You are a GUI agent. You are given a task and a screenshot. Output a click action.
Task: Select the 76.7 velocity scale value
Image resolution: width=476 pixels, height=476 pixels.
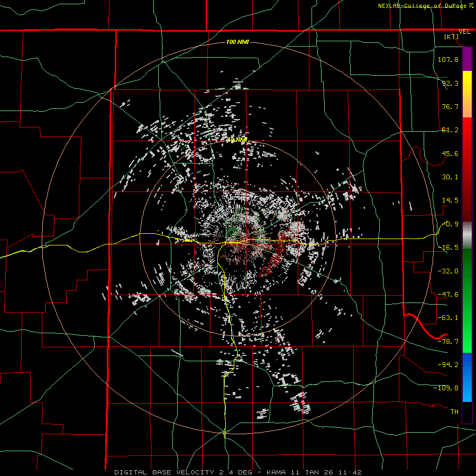pos(450,106)
